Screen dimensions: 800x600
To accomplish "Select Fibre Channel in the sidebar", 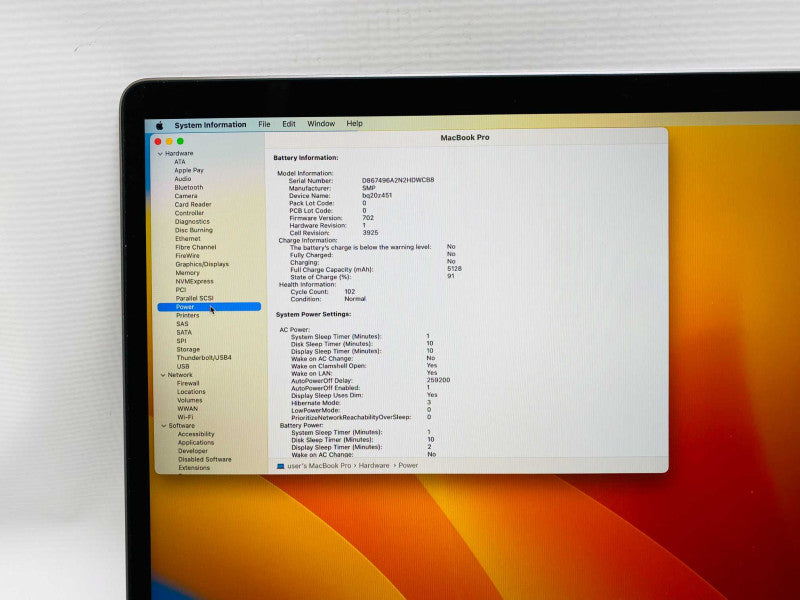I will tap(196, 247).
